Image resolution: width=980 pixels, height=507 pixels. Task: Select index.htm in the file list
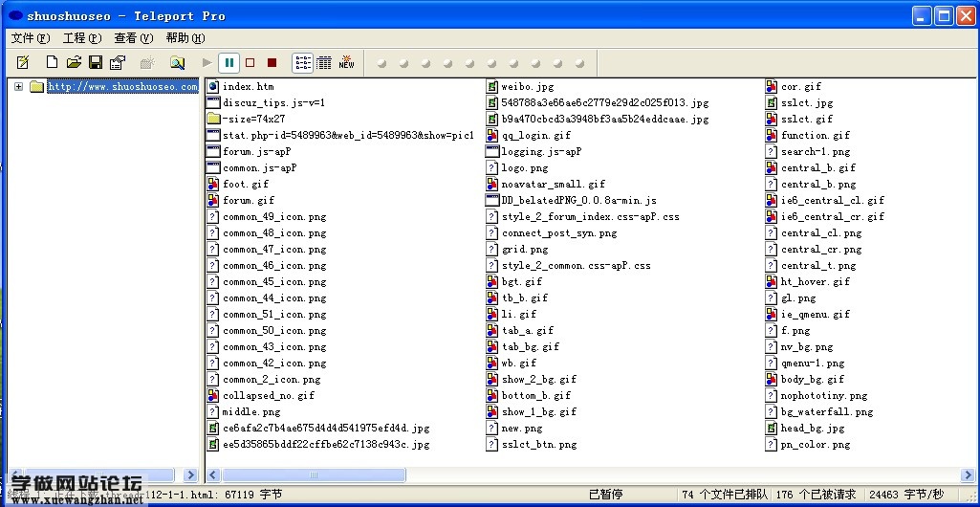click(248, 87)
